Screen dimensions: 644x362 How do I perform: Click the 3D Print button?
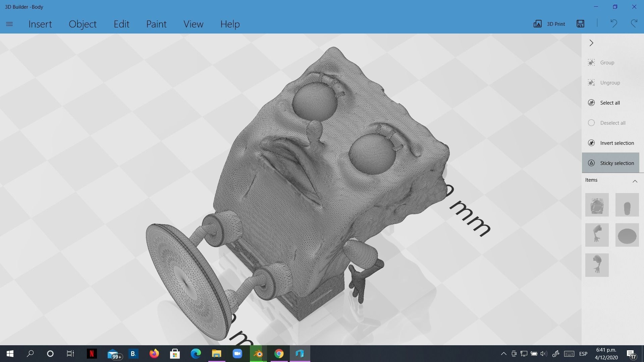pyautogui.click(x=549, y=24)
